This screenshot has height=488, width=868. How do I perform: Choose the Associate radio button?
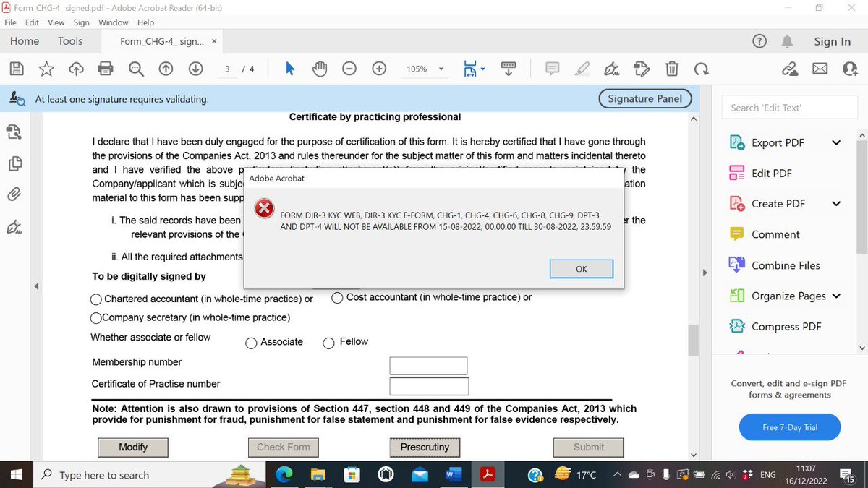tap(252, 343)
